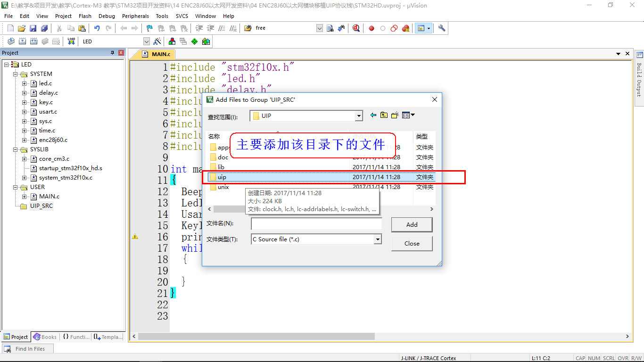Screen dimensions: 644x362
Task: Click the Download to flash LOAD icon
Action: click(71, 41)
